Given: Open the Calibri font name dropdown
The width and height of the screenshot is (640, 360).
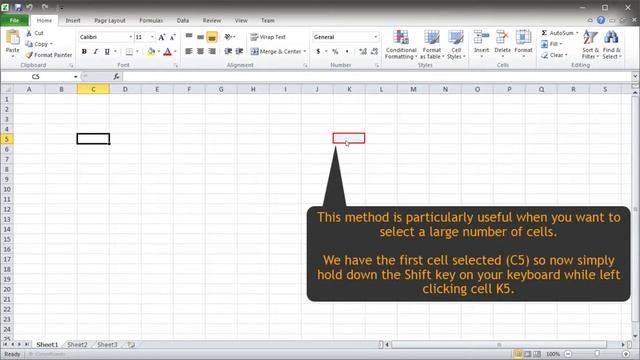Looking at the screenshot, I should point(131,37).
